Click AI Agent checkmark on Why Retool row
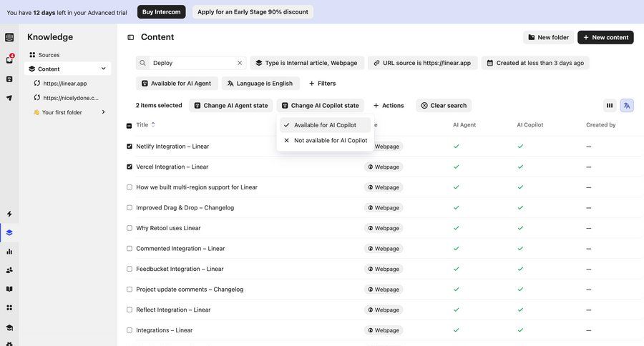Image resolution: width=644 pixels, height=346 pixels. pyautogui.click(x=456, y=228)
